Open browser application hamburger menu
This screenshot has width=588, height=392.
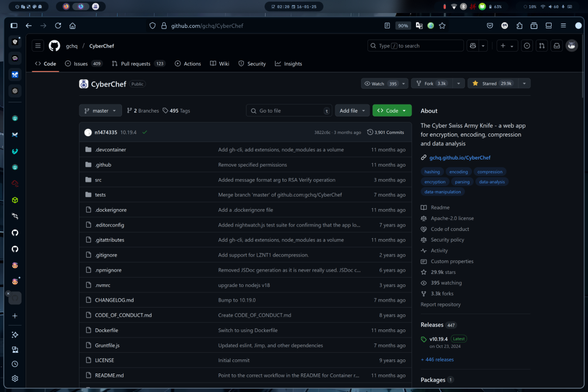click(x=563, y=26)
